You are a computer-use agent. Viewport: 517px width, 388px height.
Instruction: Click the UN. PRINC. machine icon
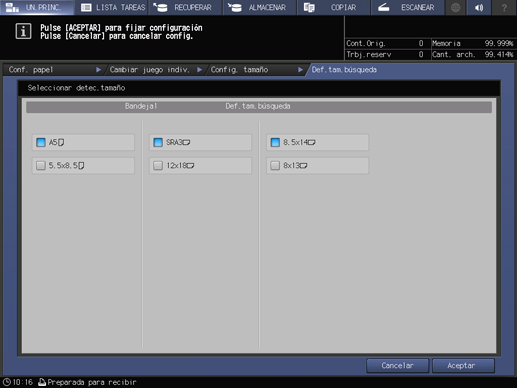click(x=12, y=7)
